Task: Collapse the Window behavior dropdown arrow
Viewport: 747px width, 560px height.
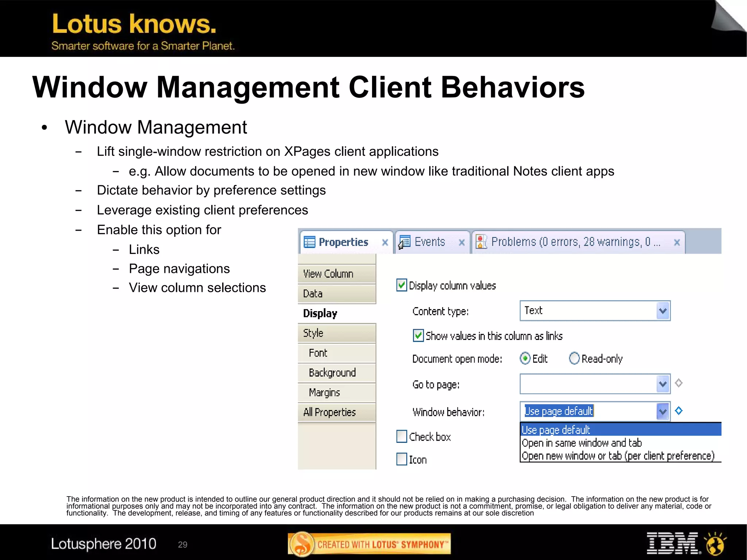Action: [663, 412]
